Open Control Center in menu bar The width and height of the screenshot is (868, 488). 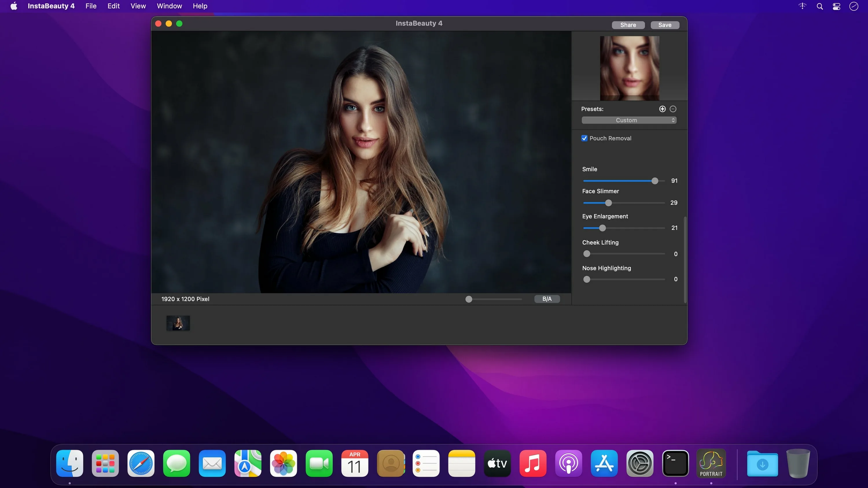coord(836,6)
